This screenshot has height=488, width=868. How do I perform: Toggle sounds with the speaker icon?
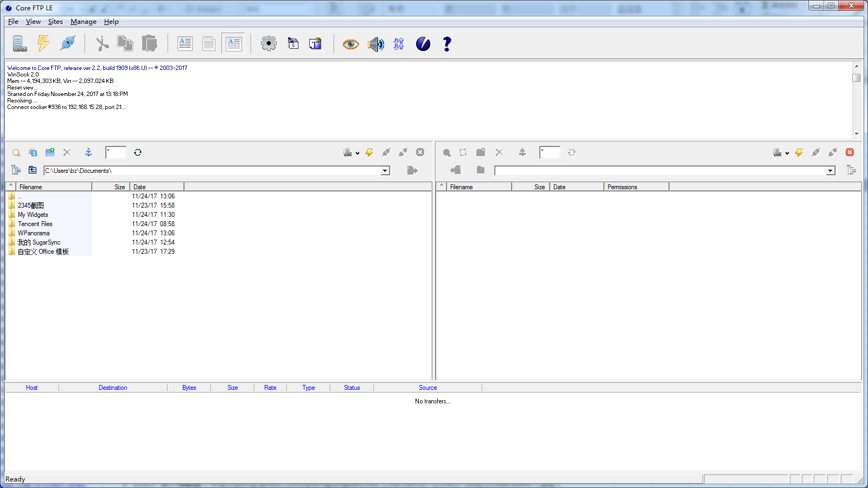point(375,44)
